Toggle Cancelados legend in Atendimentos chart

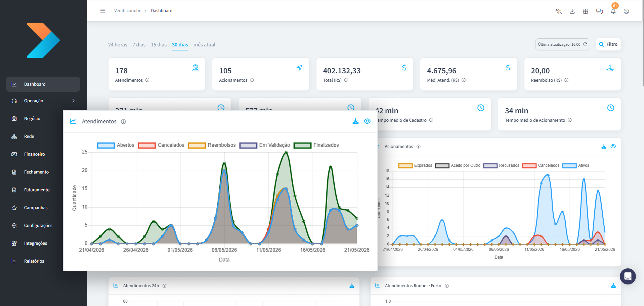tap(161, 145)
